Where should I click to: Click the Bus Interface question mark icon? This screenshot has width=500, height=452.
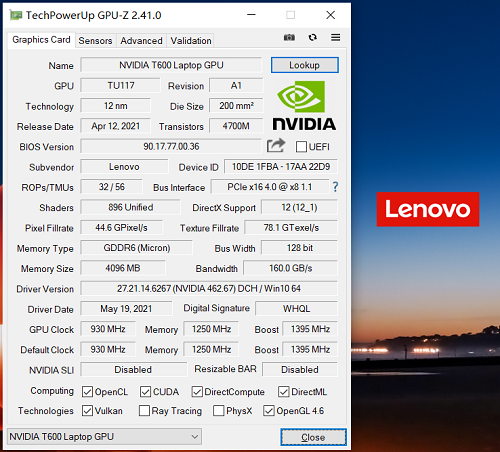(x=335, y=187)
